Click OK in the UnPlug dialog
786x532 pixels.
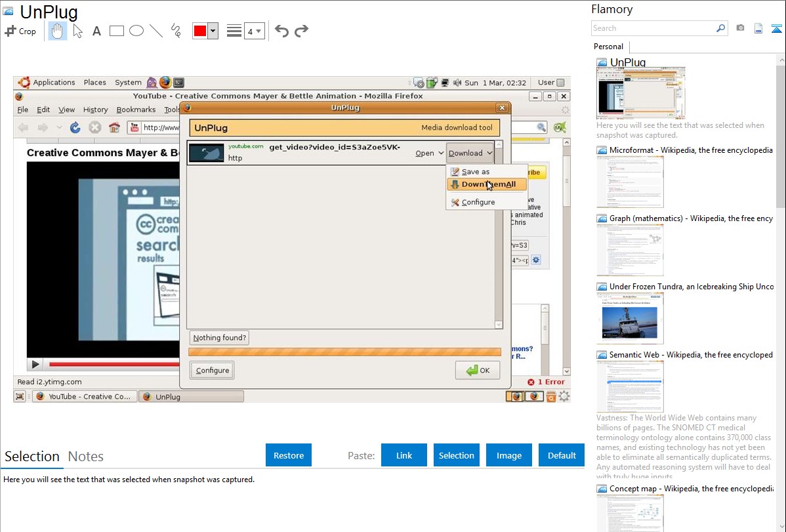click(x=478, y=370)
